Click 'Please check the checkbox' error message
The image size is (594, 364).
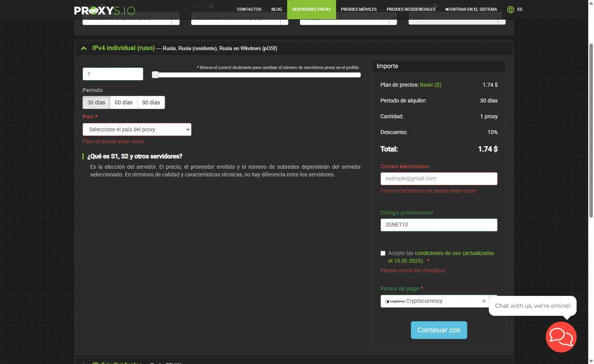pyautogui.click(x=413, y=270)
